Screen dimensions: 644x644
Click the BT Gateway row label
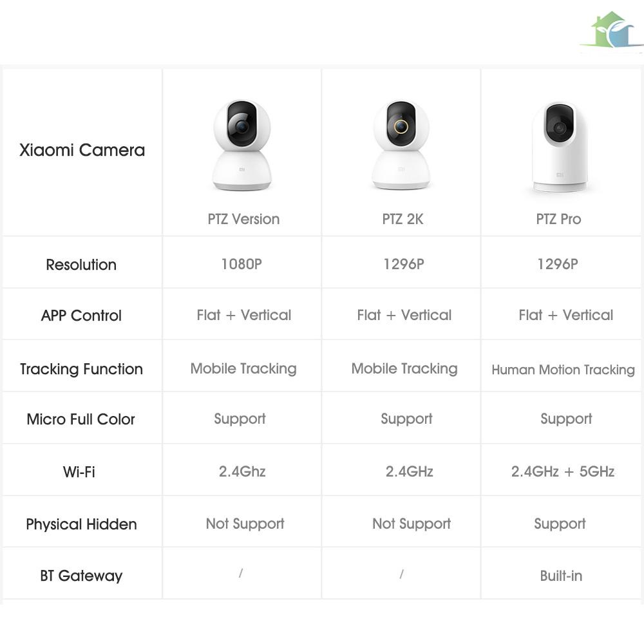click(x=81, y=576)
